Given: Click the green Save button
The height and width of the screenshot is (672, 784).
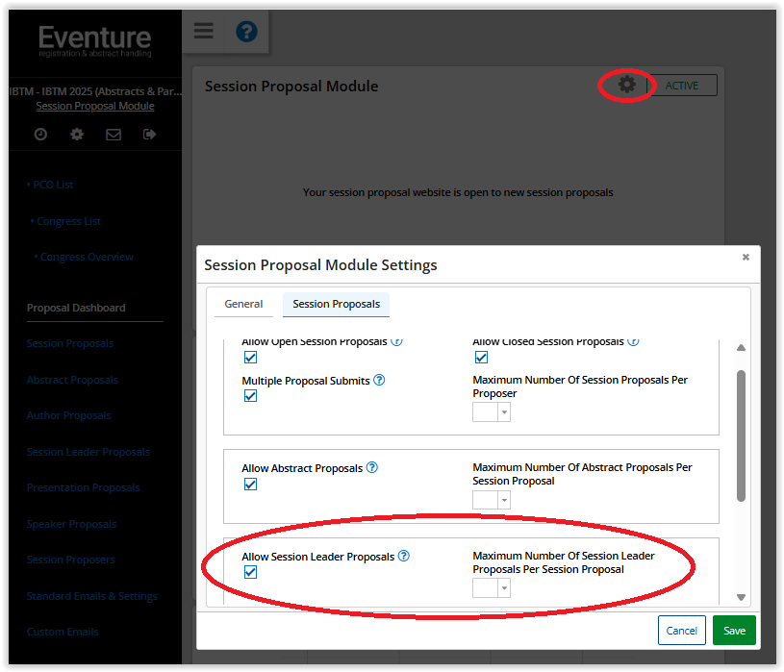Looking at the screenshot, I should pos(734,631).
